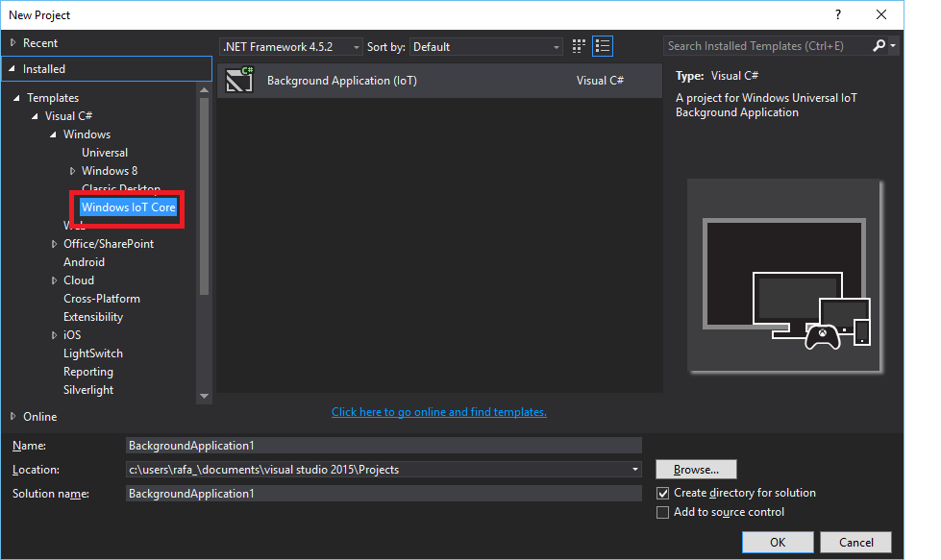Select Background Application (IoT) template icon

tap(239, 81)
